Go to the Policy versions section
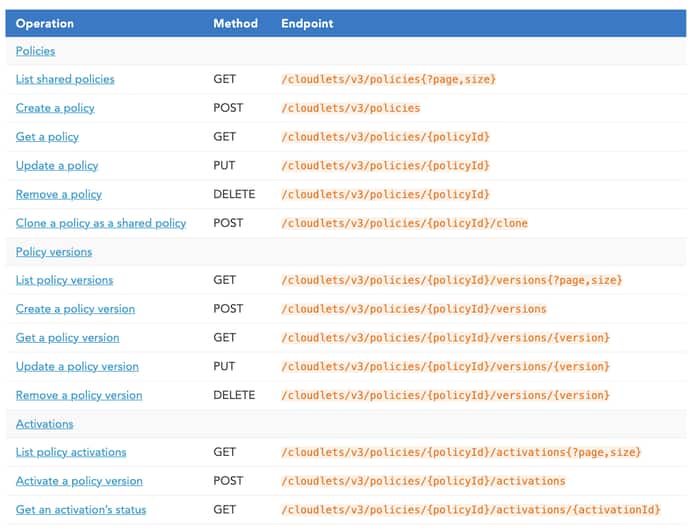Viewport: 700px width, 532px height. [x=54, y=252]
